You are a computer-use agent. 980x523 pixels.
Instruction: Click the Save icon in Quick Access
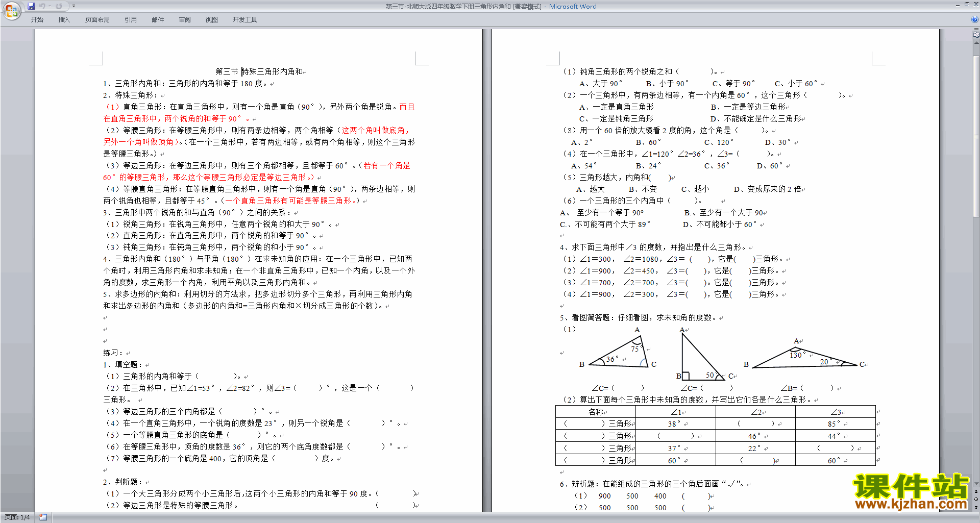pyautogui.click(x=31, y=6)
